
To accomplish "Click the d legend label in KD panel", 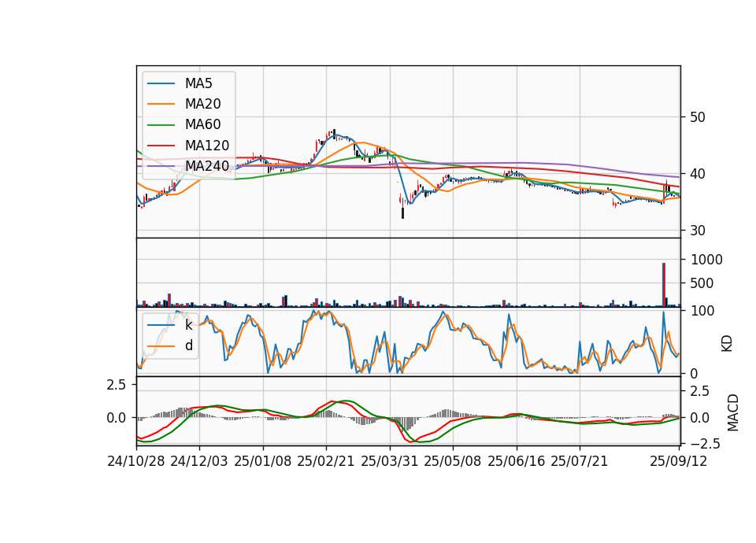I will pos(188,345).
